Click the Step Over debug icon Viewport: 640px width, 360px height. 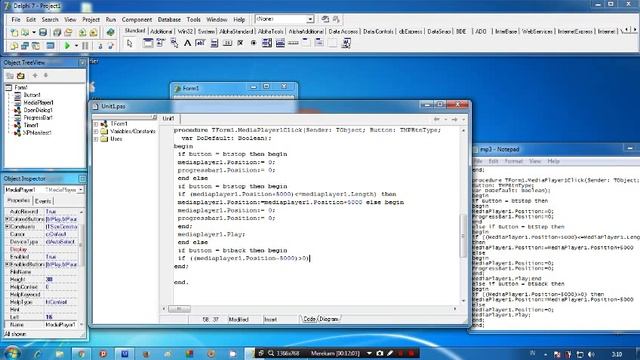pos(111,46)
